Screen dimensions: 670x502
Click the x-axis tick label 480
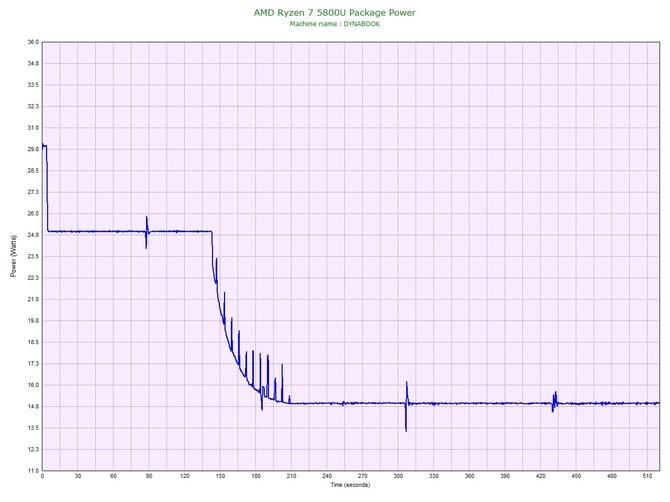pyautogui.click(x=612, y=476)
